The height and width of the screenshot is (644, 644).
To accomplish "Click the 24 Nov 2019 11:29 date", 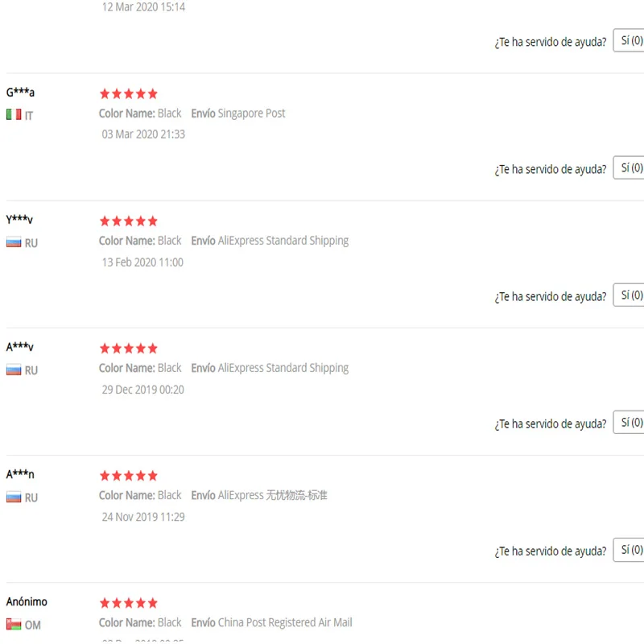I will pyautogui.click(x=143, y=517).
